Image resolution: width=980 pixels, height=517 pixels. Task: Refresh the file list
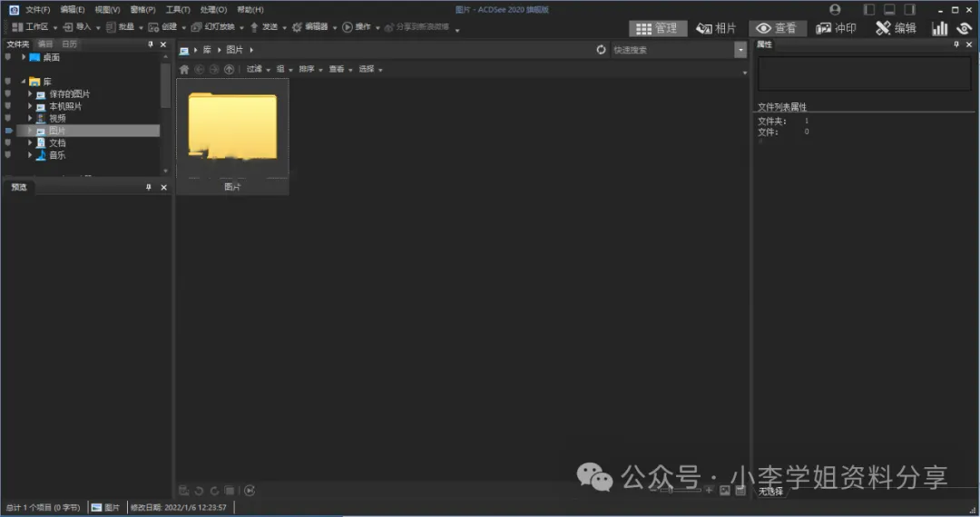(x=601, y=49)
